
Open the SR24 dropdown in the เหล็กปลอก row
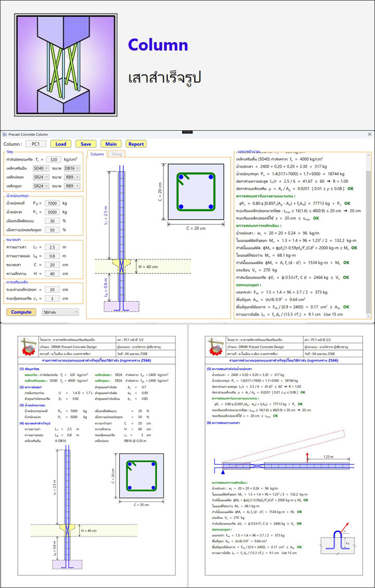(41, 177)
